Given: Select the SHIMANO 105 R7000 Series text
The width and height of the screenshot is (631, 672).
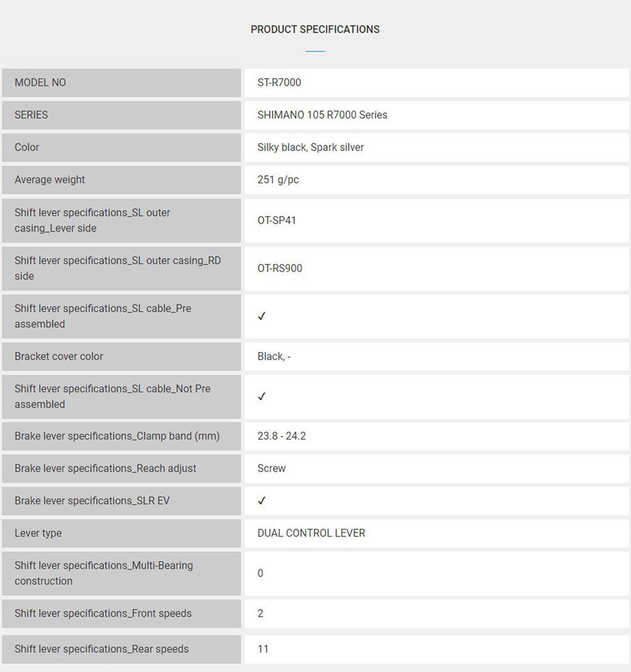Looking at the screenshot, I should click(322, 115).
